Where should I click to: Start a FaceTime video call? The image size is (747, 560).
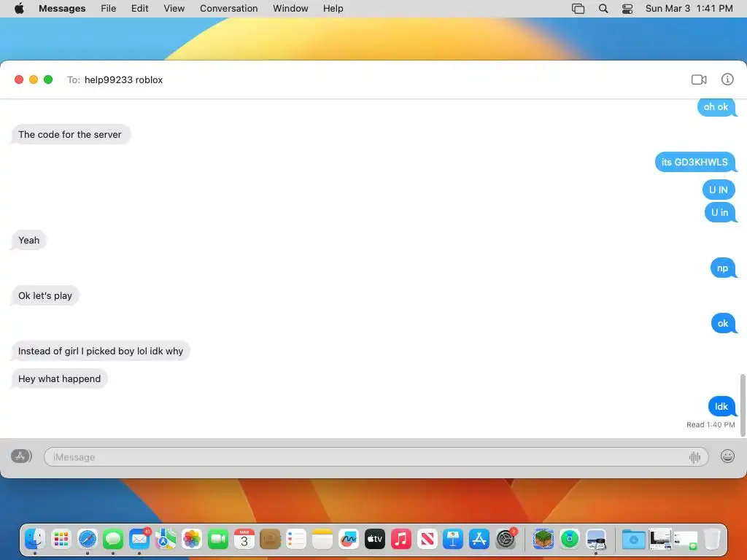(699, 79)
